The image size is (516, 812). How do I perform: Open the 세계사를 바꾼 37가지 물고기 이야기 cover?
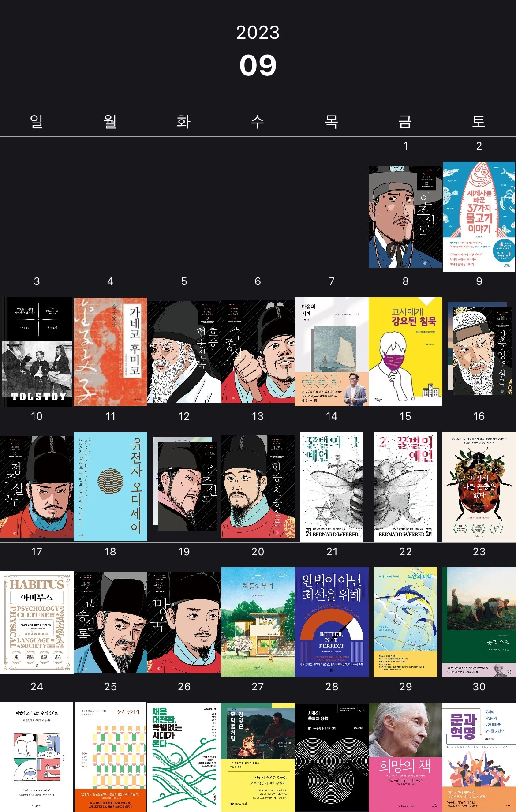pyautogui.click(x=479, y=217)
